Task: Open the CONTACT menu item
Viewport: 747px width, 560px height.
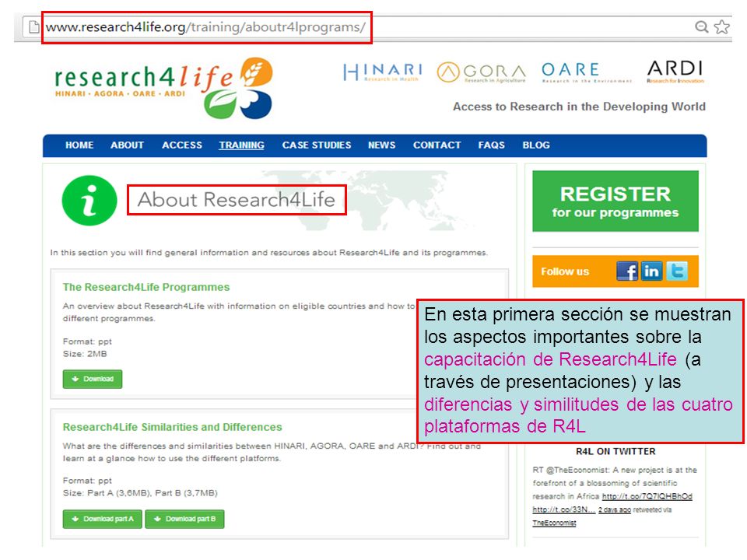Action: click(437, 145)
